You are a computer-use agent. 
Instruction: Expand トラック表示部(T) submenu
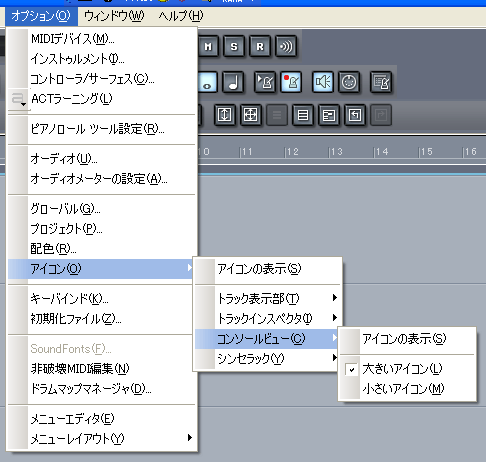point(268,299)
